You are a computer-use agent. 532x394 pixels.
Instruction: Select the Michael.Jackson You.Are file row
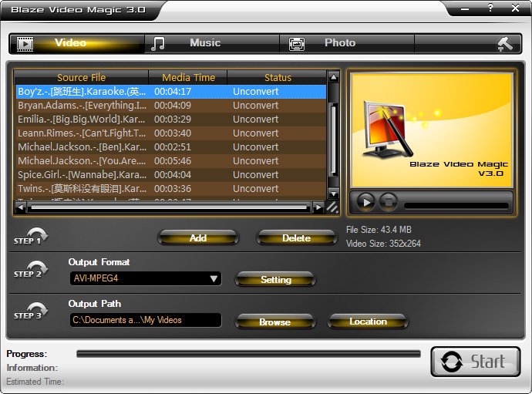pyautogui.click(x=171, y=161)
